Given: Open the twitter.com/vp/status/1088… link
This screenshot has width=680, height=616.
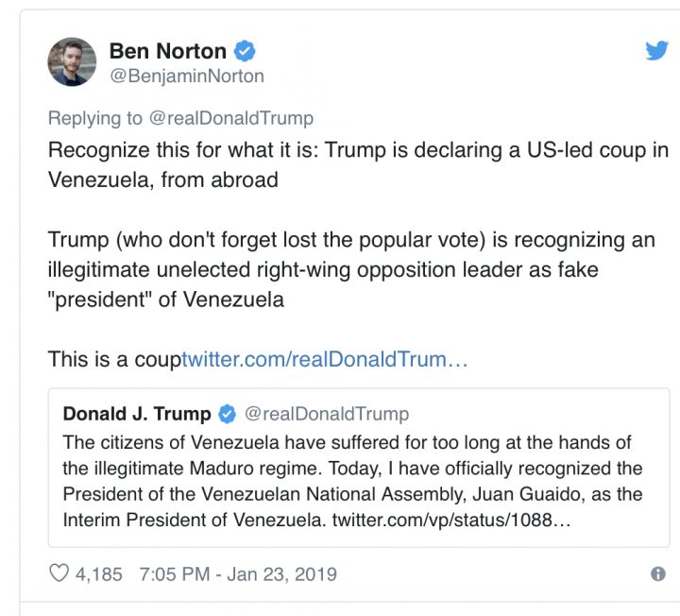Looking at the screenshot, I should [452, 520].
